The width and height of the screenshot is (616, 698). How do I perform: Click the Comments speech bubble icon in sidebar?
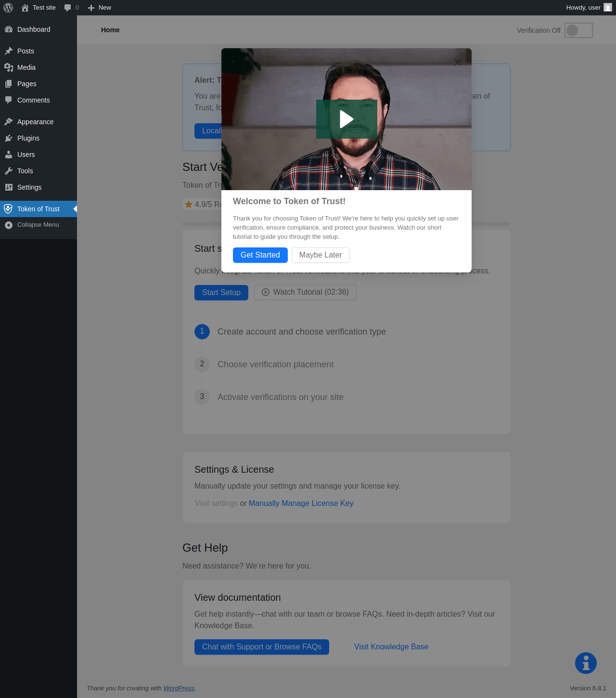[9, 100]
